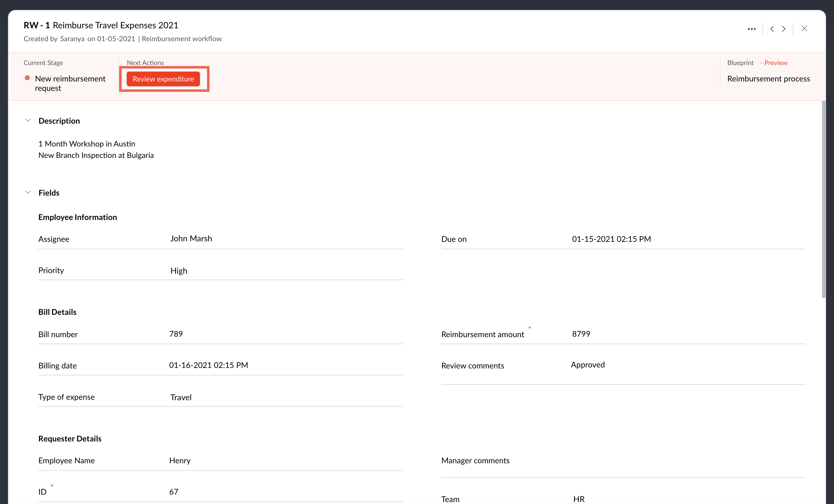Edit the Employee Name value Henry

[x=180, y=460]
